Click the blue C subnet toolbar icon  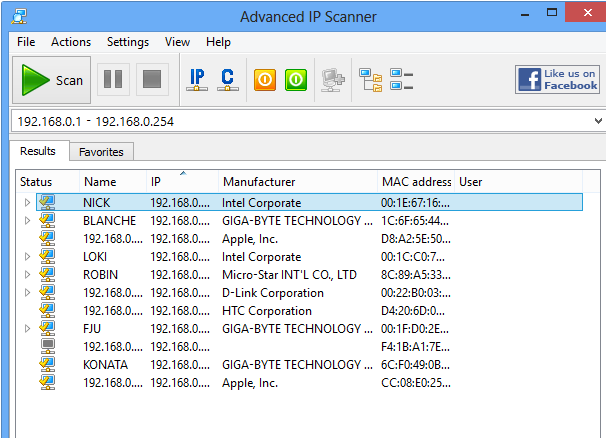click(228, 80)
